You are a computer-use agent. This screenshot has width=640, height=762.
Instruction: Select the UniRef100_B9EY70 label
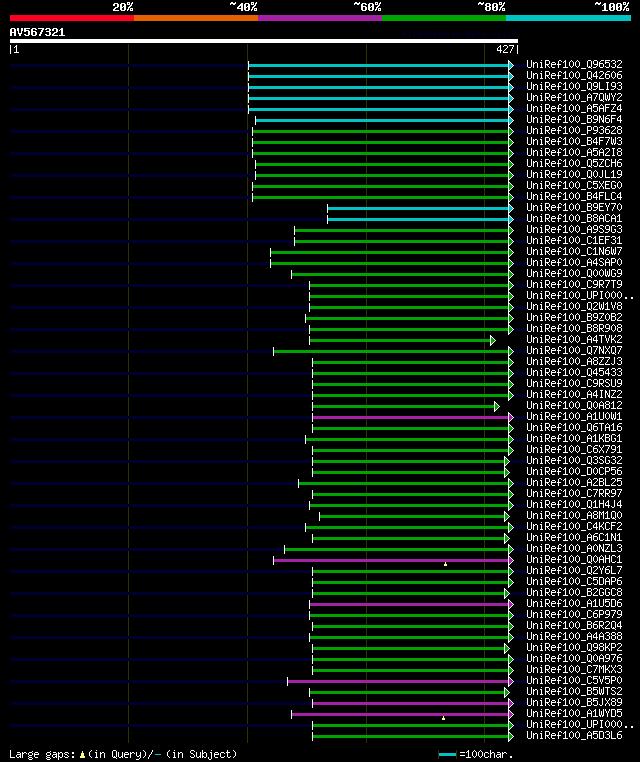[574, 207]
